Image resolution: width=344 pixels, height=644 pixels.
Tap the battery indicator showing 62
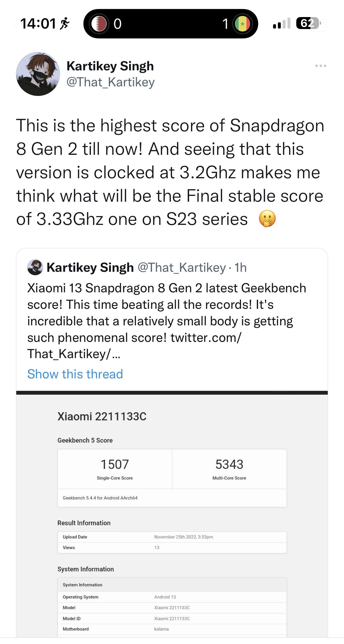tap(308, 23)
